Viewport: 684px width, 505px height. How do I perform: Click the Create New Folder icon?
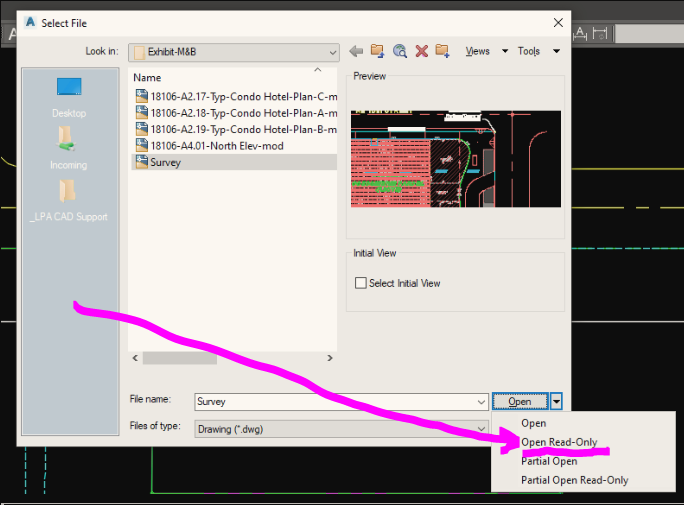(442, 51)
